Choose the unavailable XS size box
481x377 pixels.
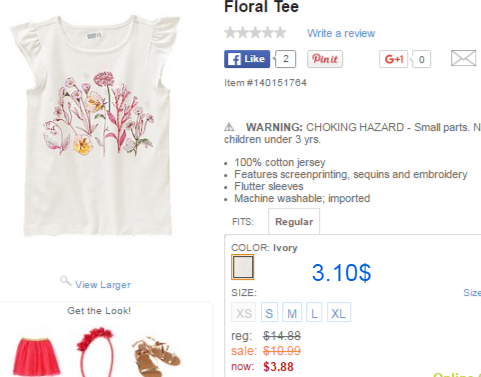tap(244, 312)
